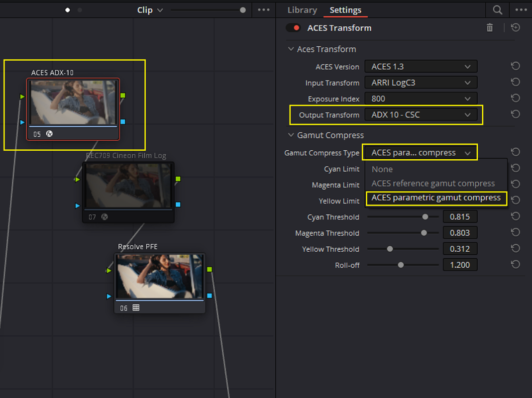Click the node graph zoom slider handle

click(x=242, y=10)
